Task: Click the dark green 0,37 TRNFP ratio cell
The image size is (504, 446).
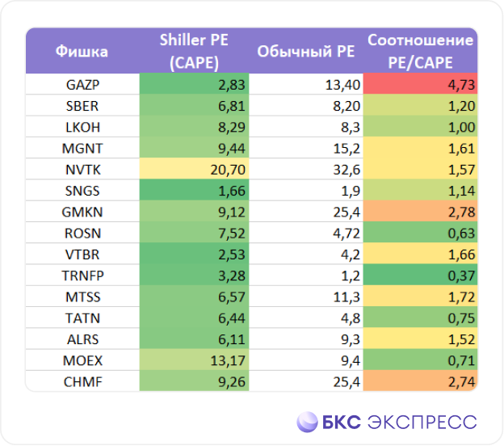Action: [420, 275]
